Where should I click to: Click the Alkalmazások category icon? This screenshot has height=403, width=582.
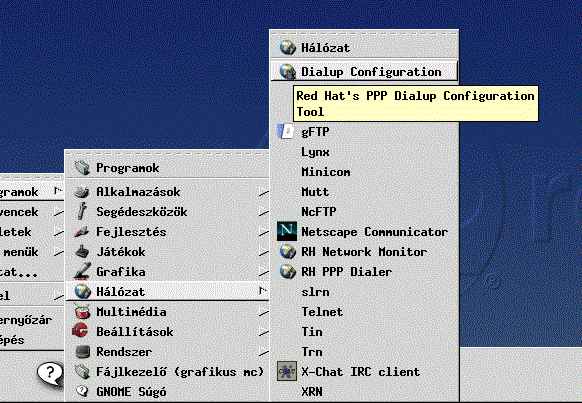(82, 192)
